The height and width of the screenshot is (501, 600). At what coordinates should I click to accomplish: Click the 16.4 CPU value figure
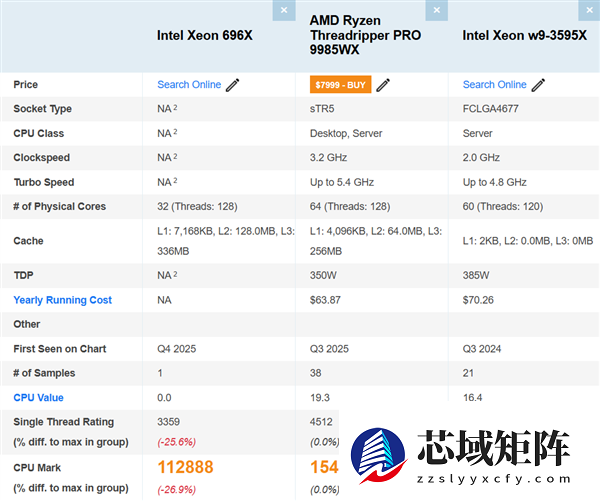[x=472, y=398]
